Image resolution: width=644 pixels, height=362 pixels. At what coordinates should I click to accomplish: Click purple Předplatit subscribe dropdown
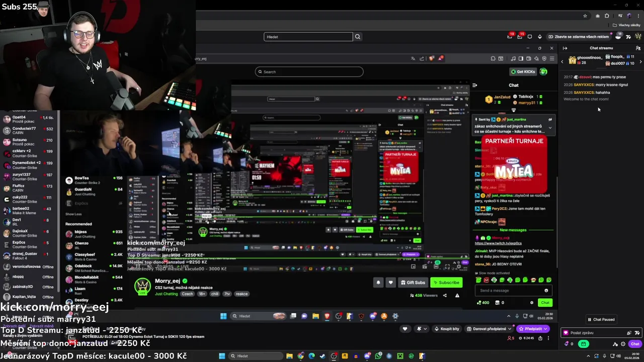pyautogui.click(x=533, y=329)
